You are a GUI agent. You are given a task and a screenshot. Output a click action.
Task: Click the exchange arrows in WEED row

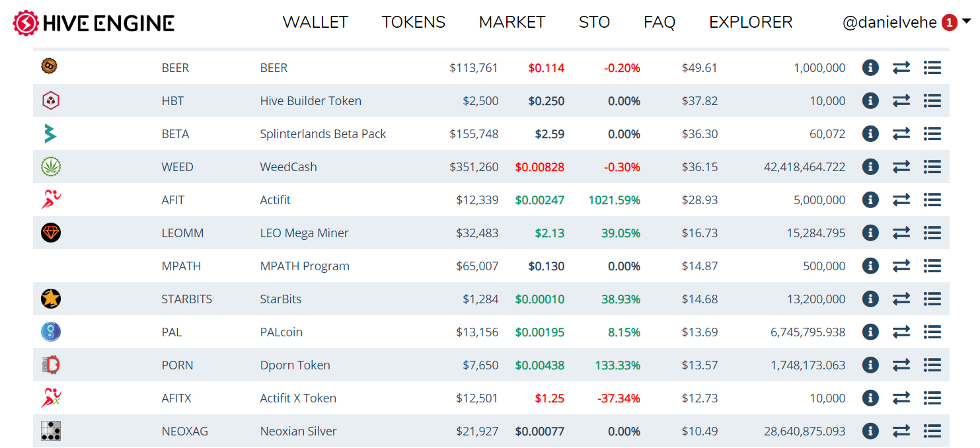click(x=901, y=167)
